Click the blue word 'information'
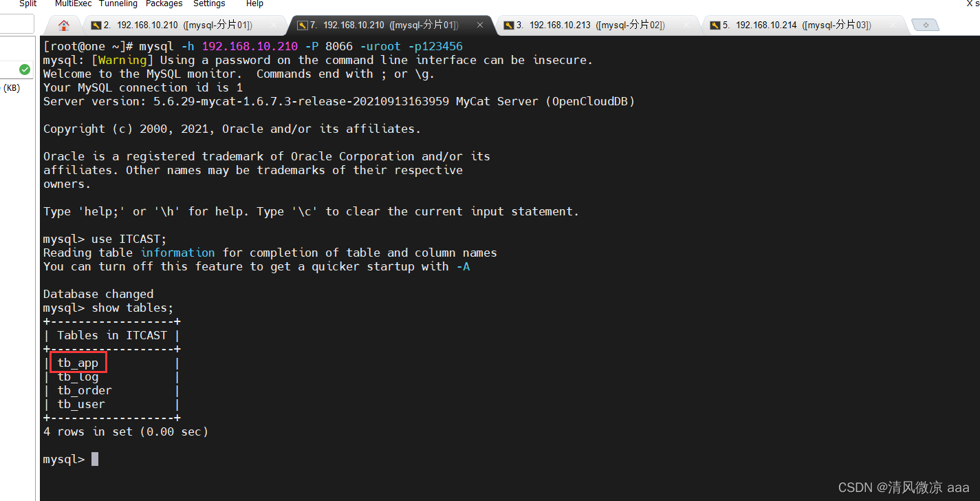Image resolution: width=980 pixels, height=501 pixels. [177, 253]
